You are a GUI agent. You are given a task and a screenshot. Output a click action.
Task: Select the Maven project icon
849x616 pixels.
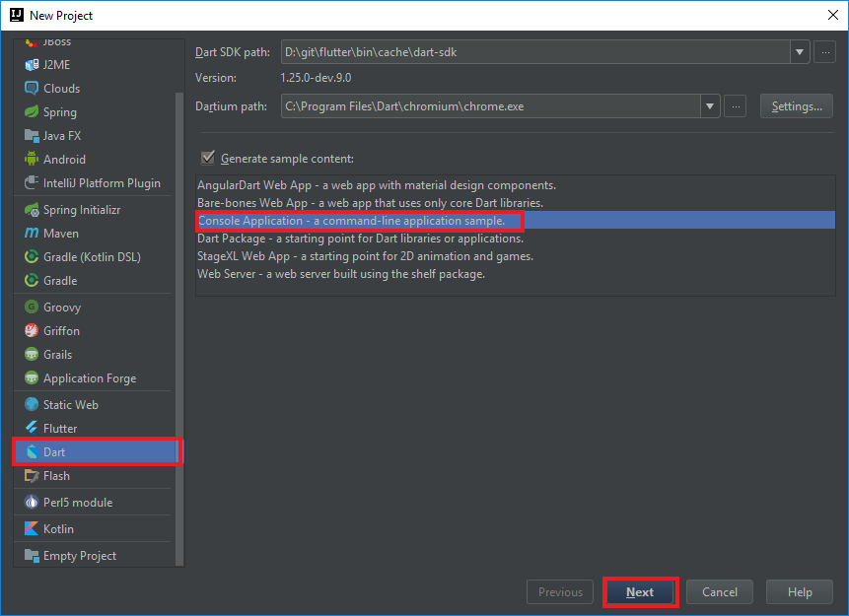click(32, 234)
